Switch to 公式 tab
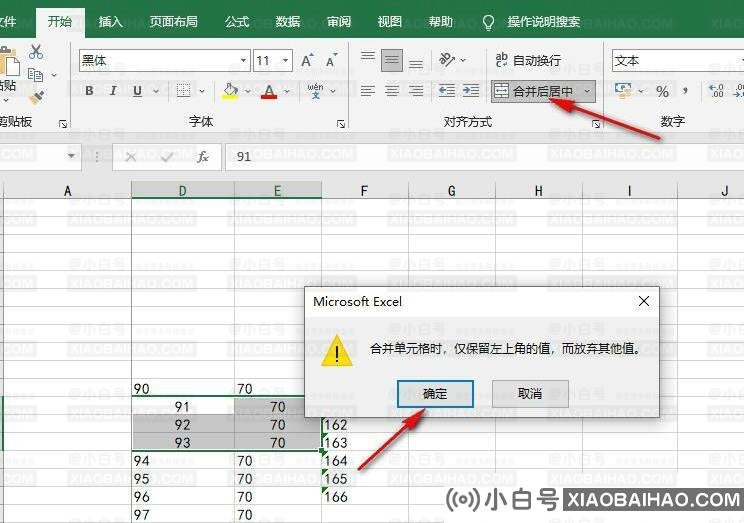The height and width of the screenshot is (523, 744). (237, 22)
